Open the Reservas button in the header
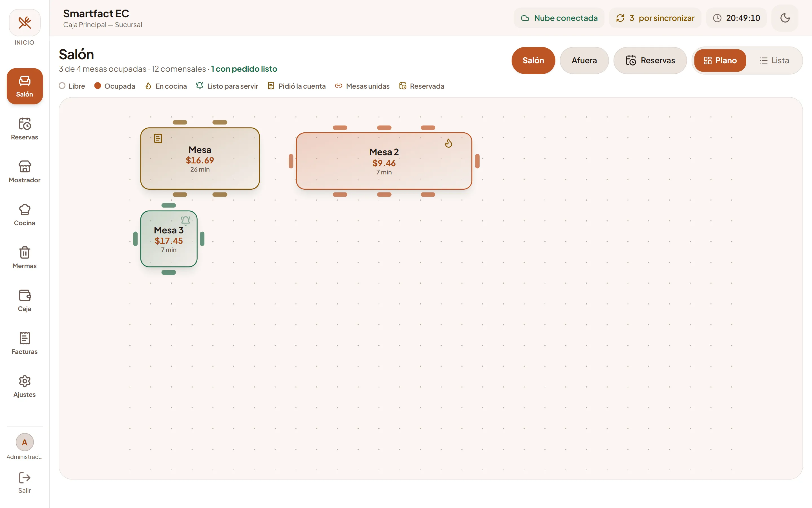Image resolution: width=812 pixels, height=508 pixels. [650, 60]
